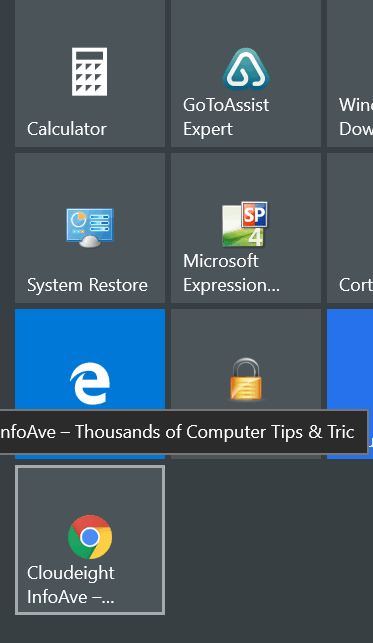Click the tile starting with "Win"

tap(350, 73)
